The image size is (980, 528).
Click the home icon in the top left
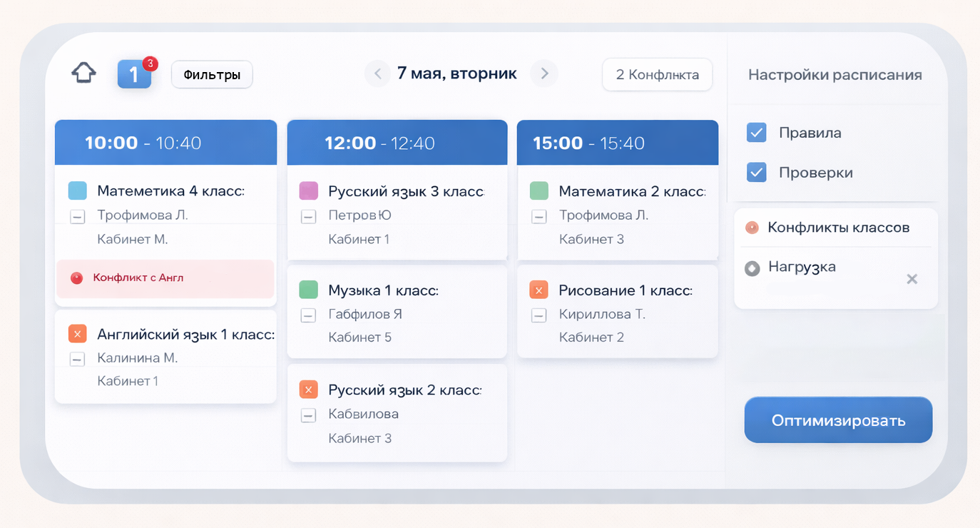tap(83, 71)
